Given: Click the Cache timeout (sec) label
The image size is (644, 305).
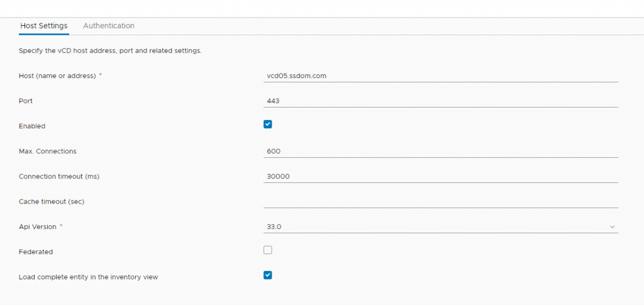Looking at the screenshot, I should (52, 202).
